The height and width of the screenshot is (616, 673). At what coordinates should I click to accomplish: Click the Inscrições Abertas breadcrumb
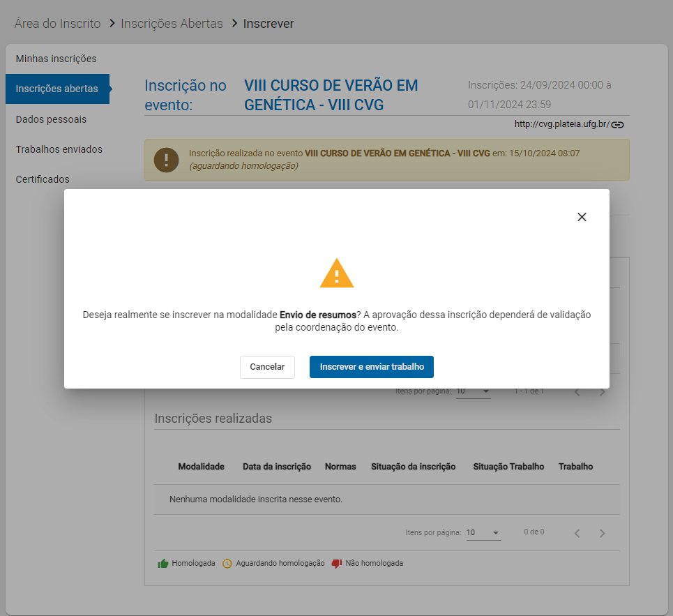[172, 24]
